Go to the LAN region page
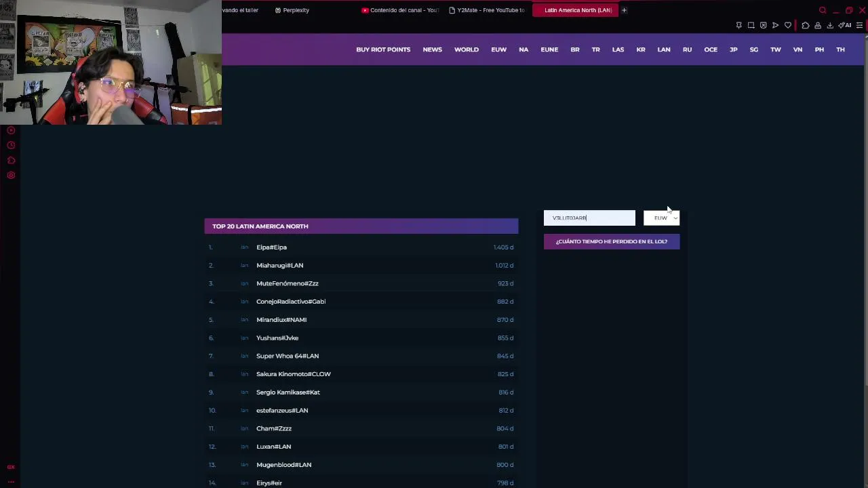The image size is (868, 488). 664,49
